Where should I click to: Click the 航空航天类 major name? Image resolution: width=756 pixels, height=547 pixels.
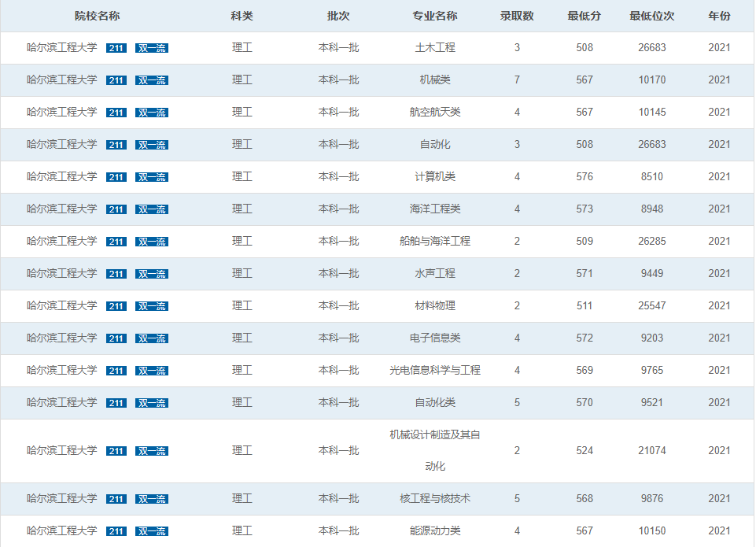(435, 112)
